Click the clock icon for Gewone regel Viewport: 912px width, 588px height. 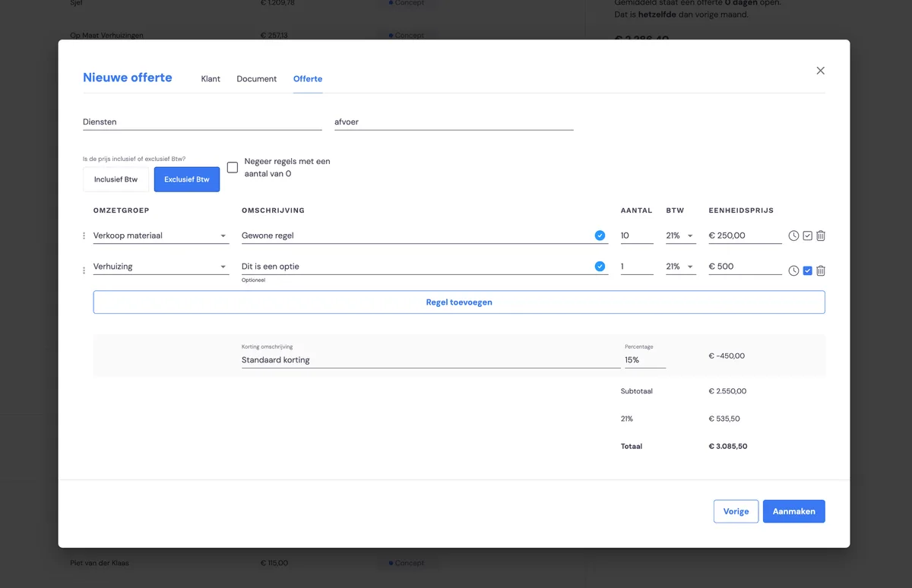[793, 236]
